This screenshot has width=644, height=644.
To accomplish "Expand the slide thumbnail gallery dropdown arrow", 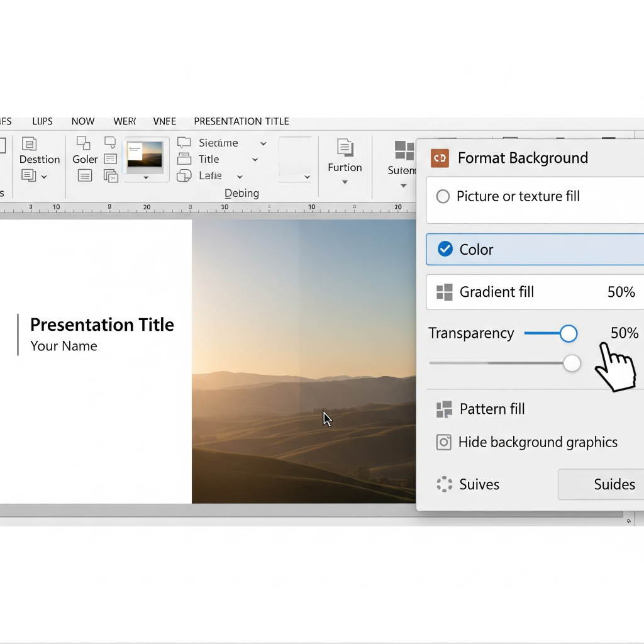I will (146, 178).
